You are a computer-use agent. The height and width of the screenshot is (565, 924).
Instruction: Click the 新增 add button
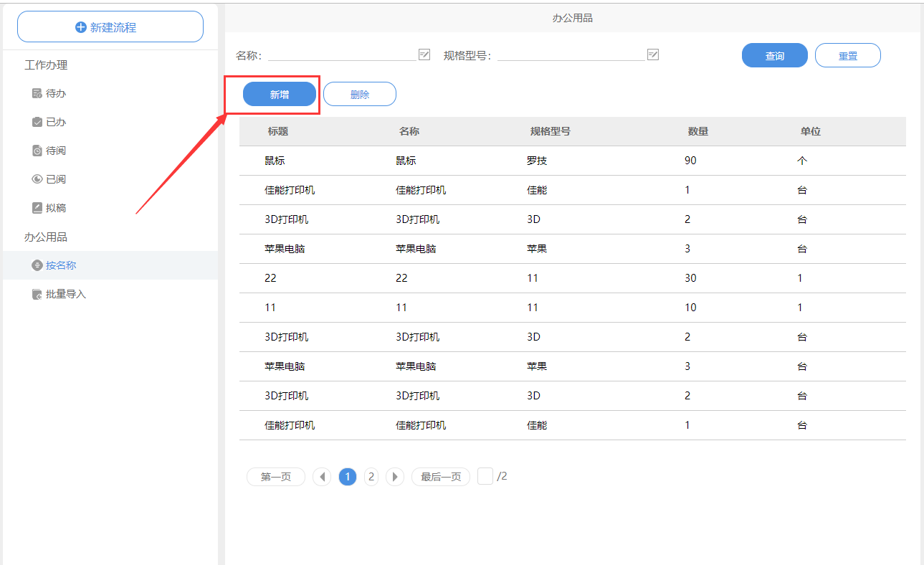tap(280, 94)
